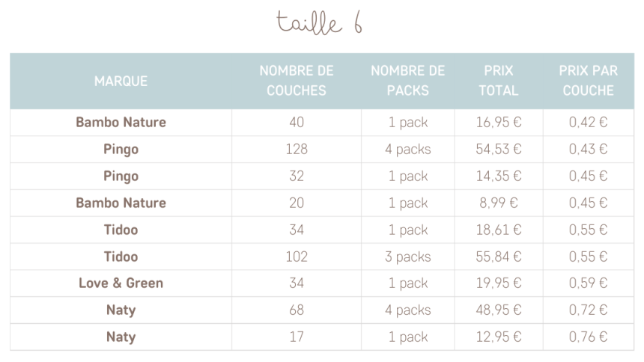Select Tidoo in the 3 packs row
This screenshot has height=362, width=644.
(121, 257)
